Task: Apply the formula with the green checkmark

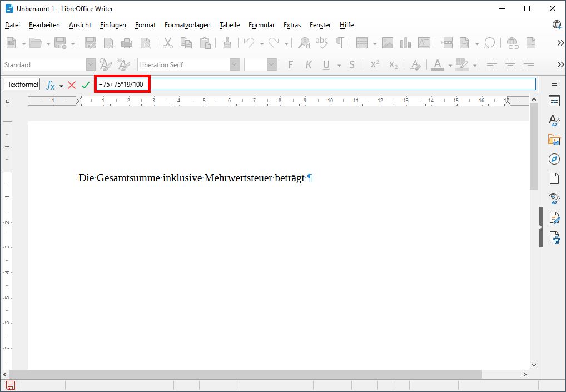Action: pyautogui.click(x=85, y=84)
